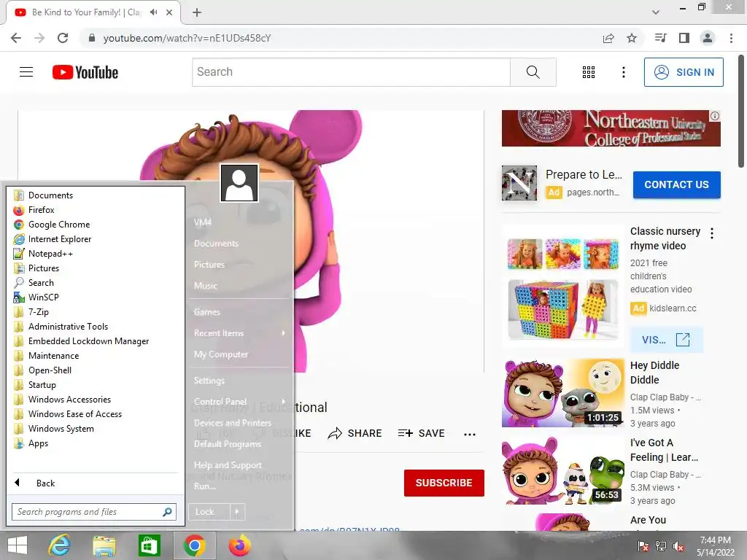
Task: Click the volume muted tray icon
Action: point(678,546)
